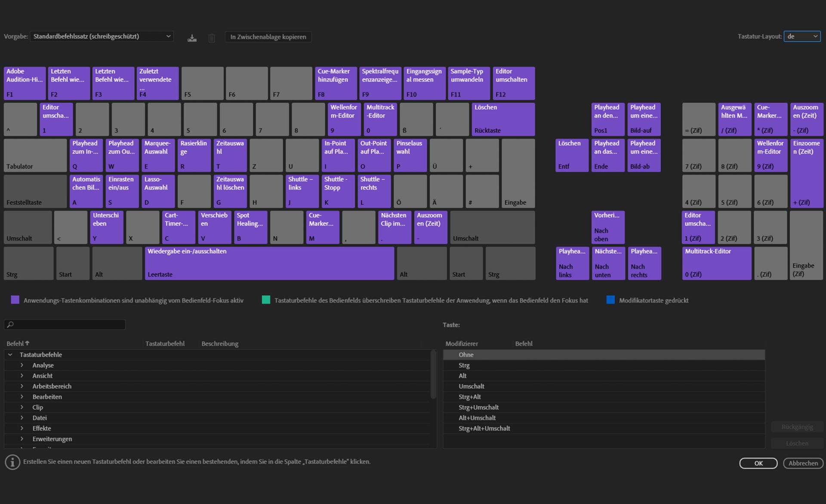Click the Abbrechen button
Screen dimensions: 826x504
[803, 463]
